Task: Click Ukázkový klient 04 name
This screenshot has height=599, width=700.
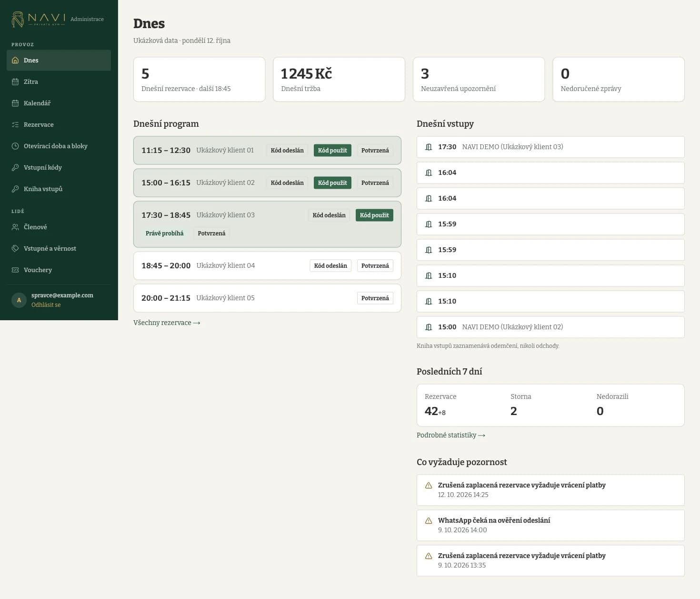Action: 226,266
